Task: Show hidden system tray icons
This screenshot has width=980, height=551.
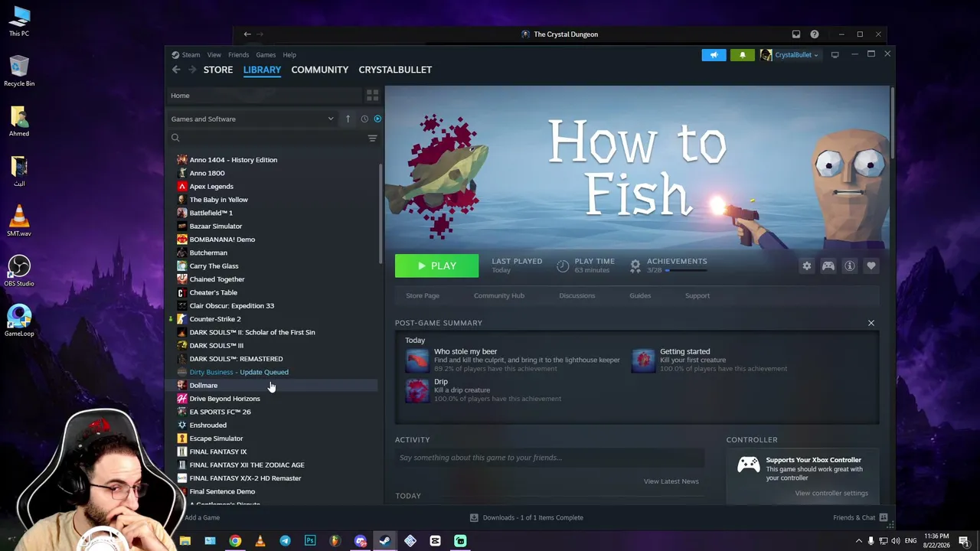Action: click(x=858, y=541)
